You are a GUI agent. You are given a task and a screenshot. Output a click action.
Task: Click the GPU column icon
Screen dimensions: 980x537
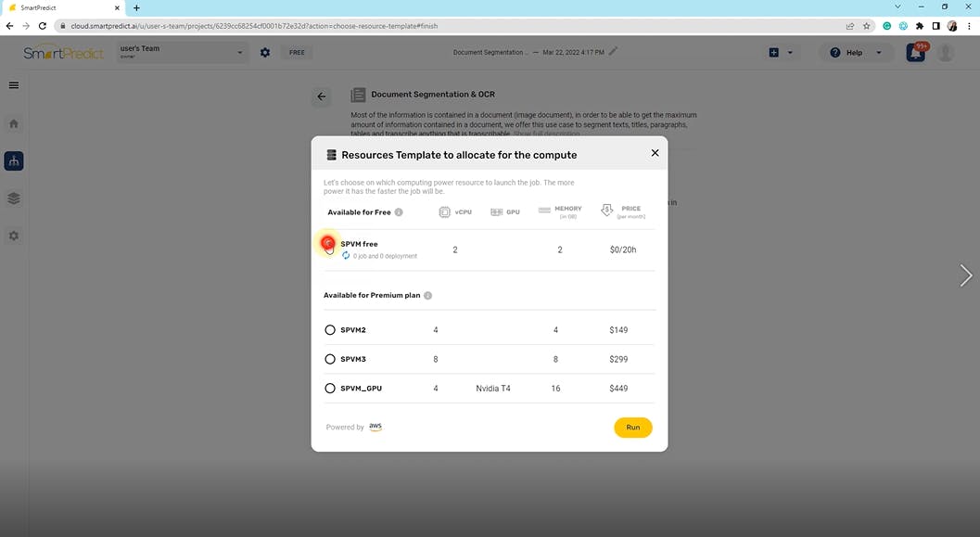pos(496,212)
